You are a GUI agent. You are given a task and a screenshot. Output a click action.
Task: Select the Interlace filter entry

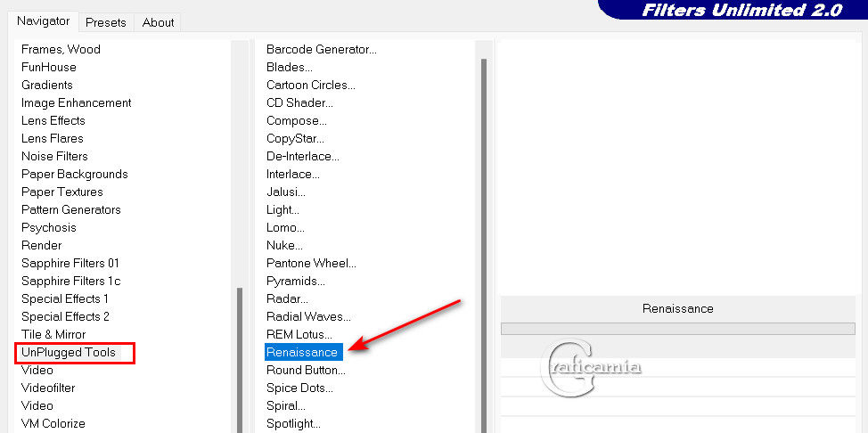pyautogui.click(x=293, y=174)
